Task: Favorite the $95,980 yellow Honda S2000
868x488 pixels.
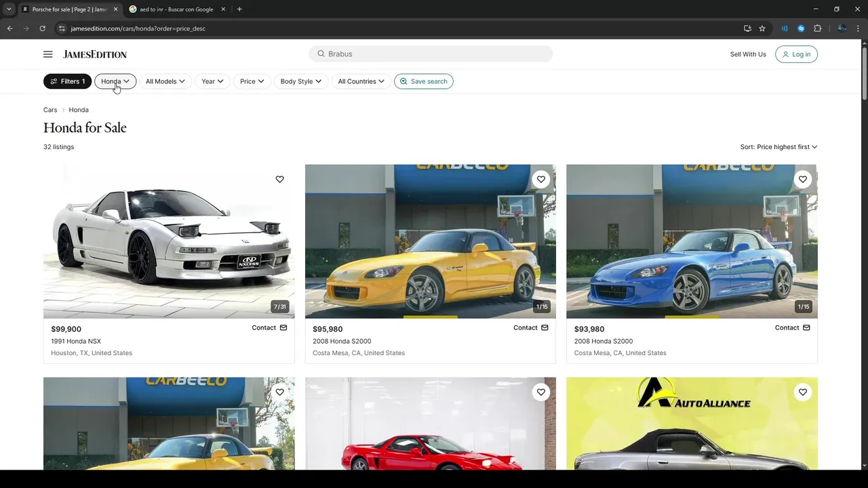Action: (x=540, y=179)
